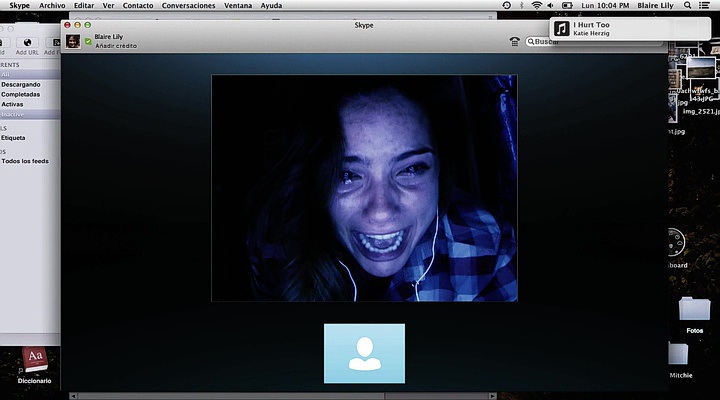Click Blaire Lily profile avatar in Skype
Viewport: 720px width, 400px height.
point(73,41)
